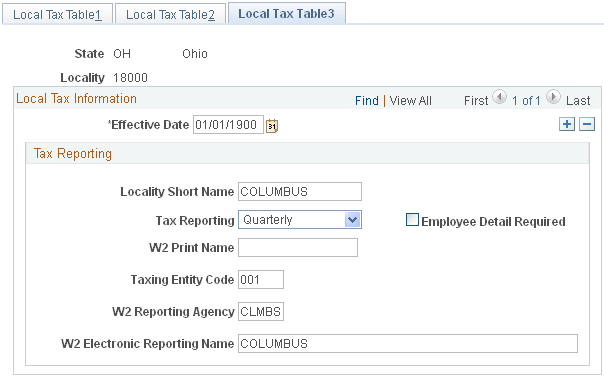Open the Effective Date calendar picker

coord(272,126)
